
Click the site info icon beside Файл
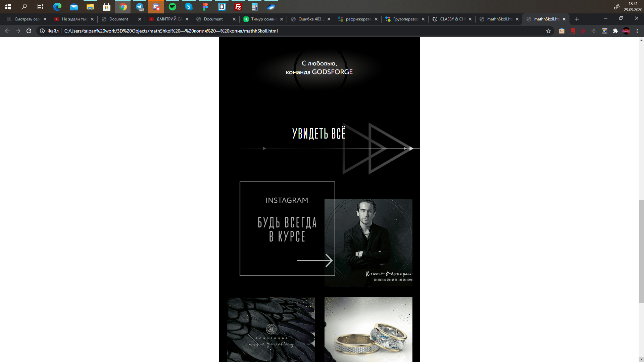pos(42,31)
